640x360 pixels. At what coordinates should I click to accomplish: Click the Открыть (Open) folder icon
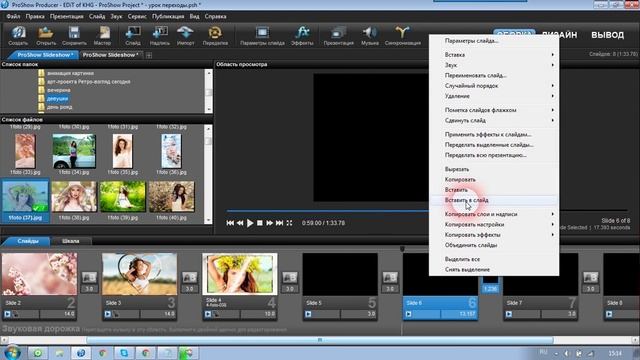(46, 36)
